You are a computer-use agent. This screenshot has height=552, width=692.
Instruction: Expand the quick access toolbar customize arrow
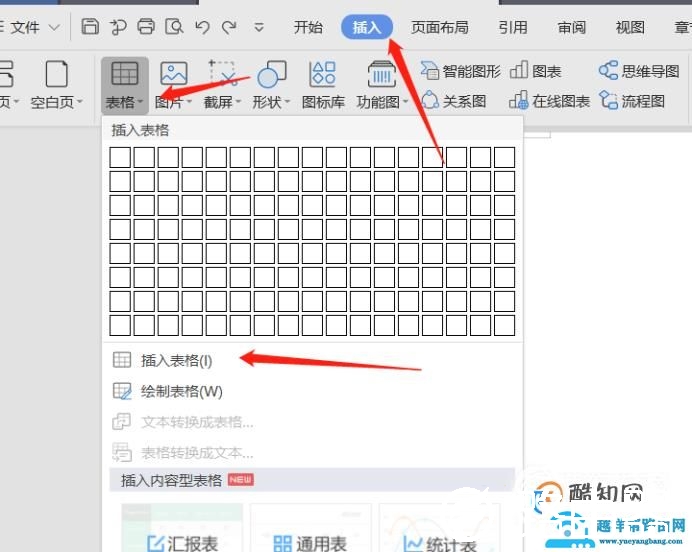[259, 28]
